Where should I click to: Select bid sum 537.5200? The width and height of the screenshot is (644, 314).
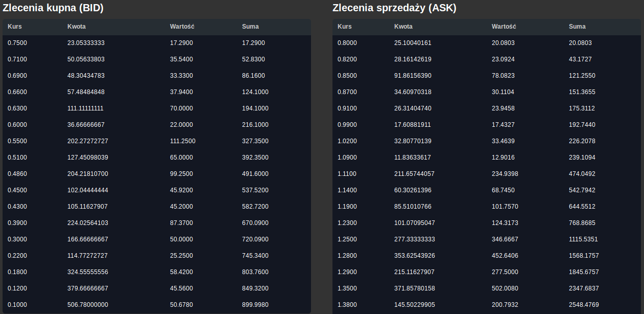(255, 190)
